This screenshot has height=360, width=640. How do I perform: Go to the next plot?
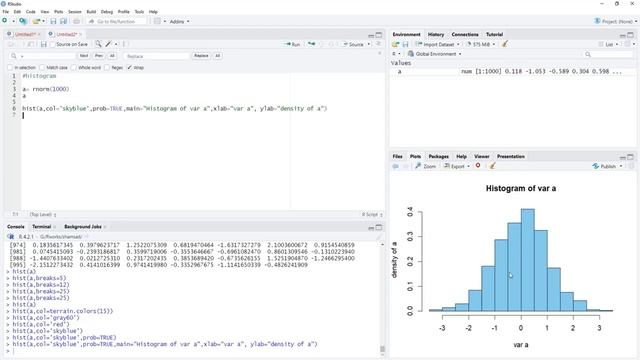(x=406, y=166)
